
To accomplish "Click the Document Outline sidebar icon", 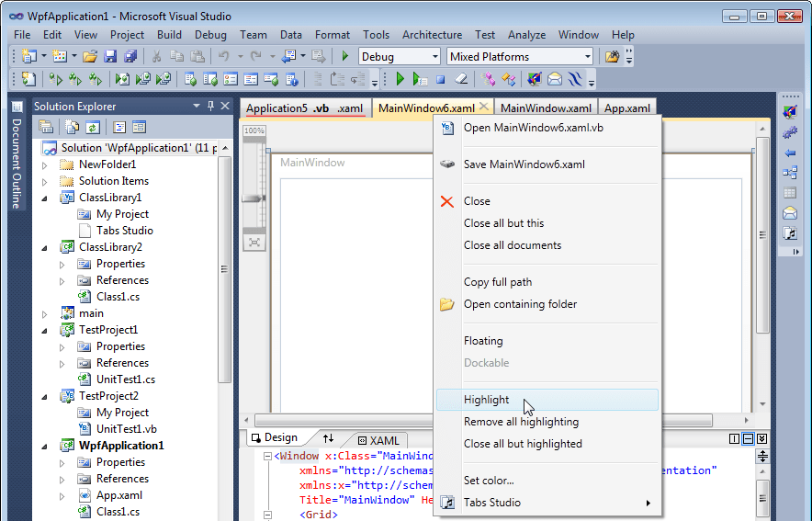I will coord(17,108).
